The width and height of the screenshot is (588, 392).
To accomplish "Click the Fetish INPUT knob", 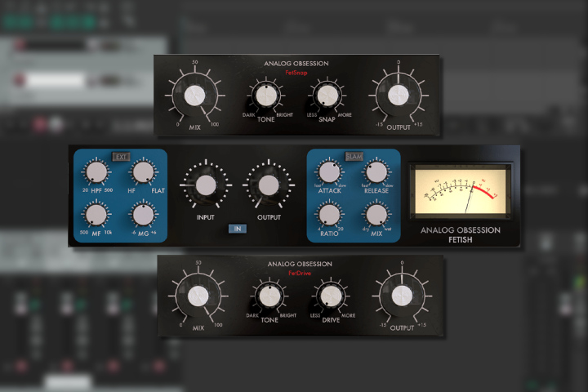I will pyautogui.click(x=206, y=185).
